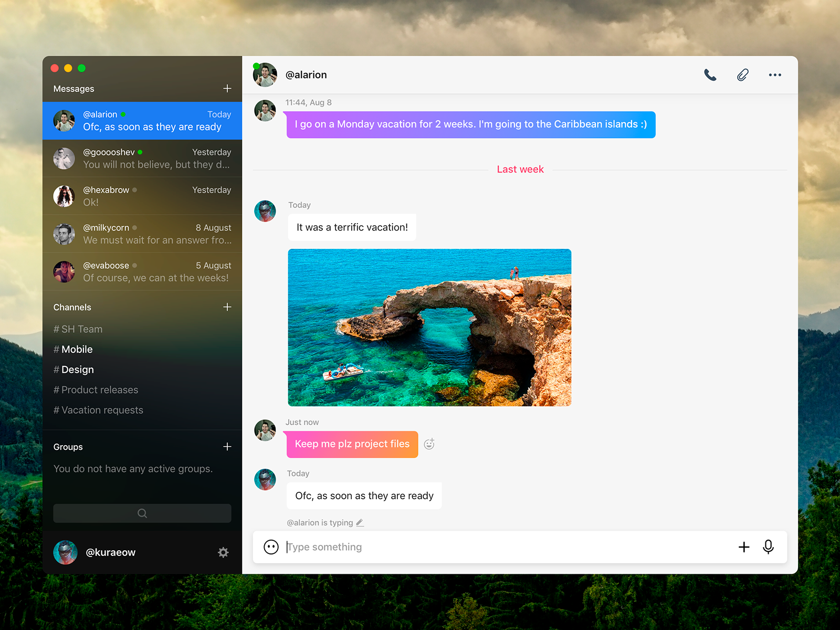Open more options via three-dot icon
The height and width of the screenshot is (630, 840).
775,75
